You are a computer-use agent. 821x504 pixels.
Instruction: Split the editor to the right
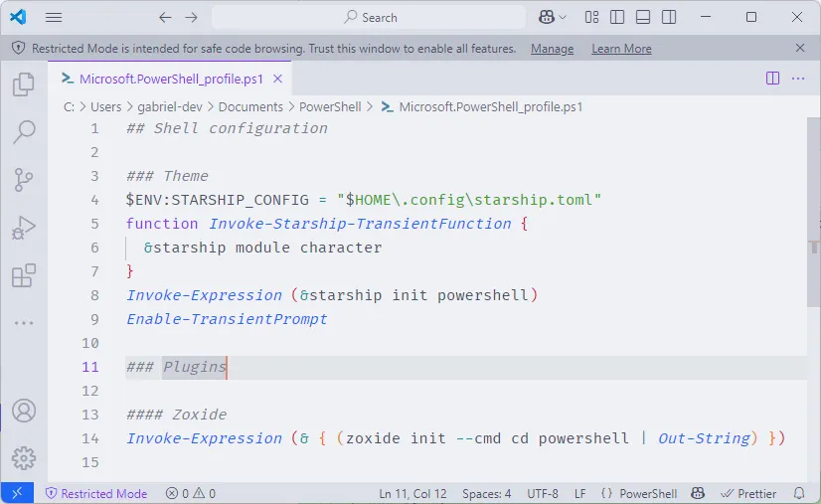pos(772,79)
